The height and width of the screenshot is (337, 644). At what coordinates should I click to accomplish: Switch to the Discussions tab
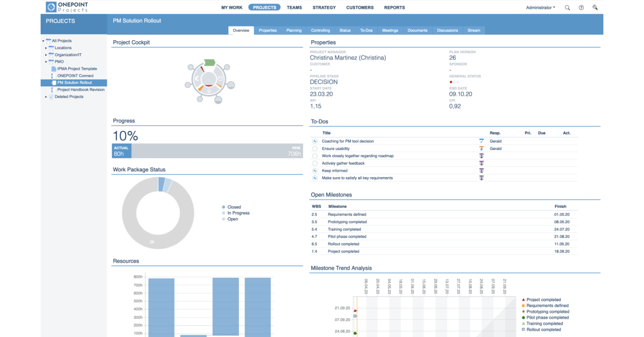(x=448, y=30)
